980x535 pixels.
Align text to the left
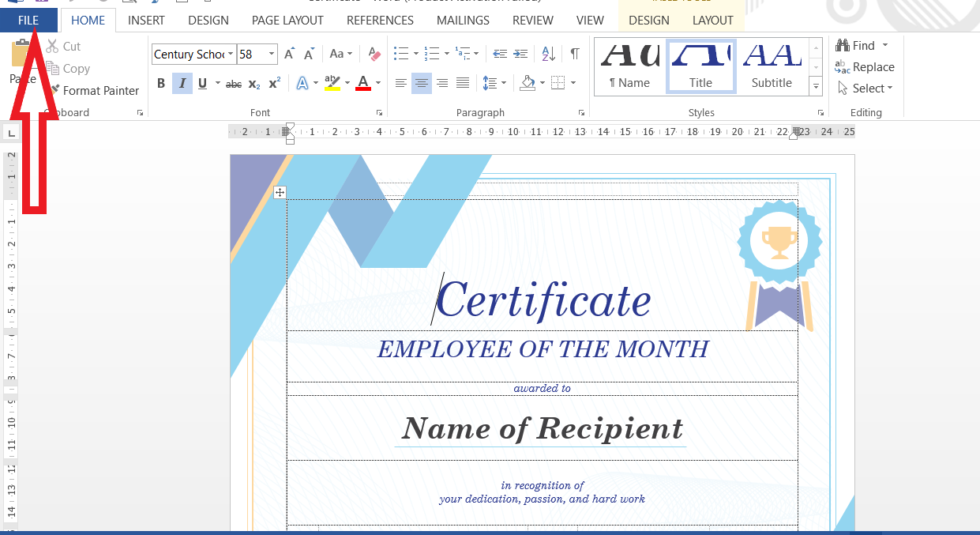click(401, 83)
